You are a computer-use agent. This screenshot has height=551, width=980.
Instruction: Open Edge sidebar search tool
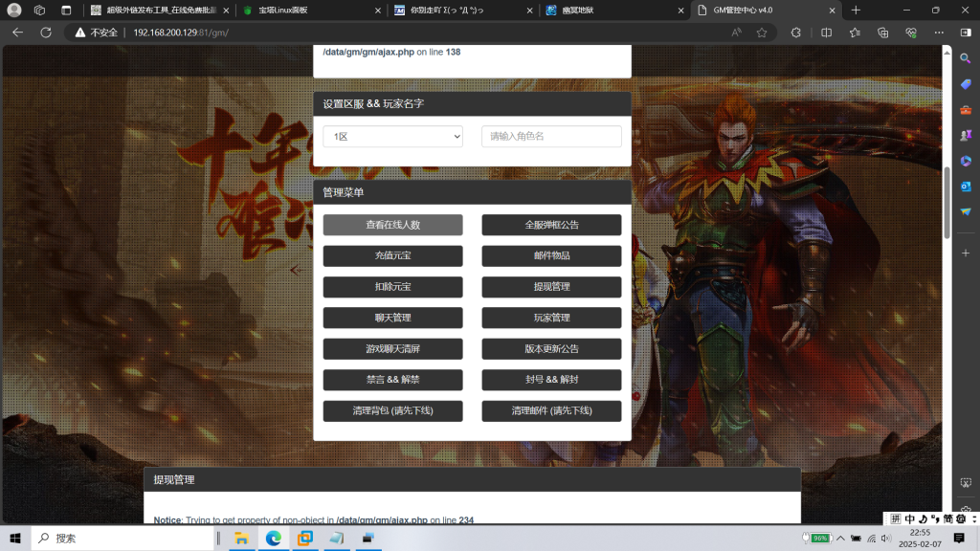[965, 57]
